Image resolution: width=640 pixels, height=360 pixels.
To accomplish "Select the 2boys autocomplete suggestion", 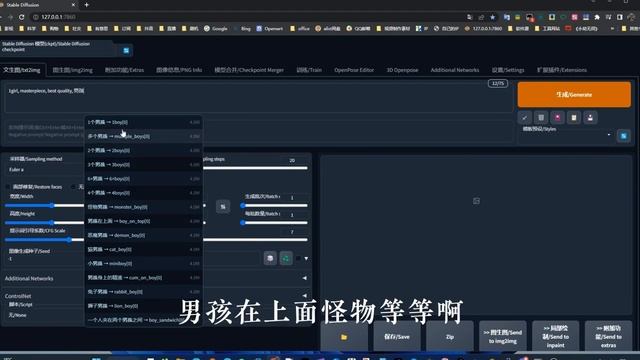I will pos(143,150).
